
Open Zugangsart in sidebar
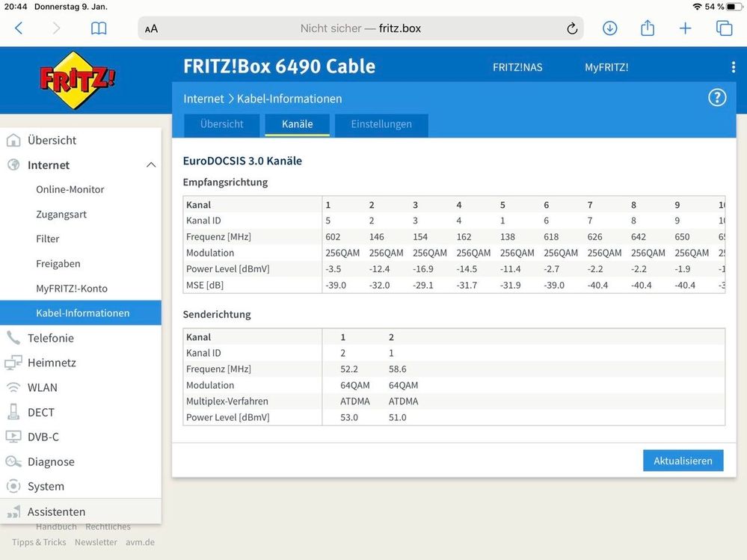[x=61, y=215]
